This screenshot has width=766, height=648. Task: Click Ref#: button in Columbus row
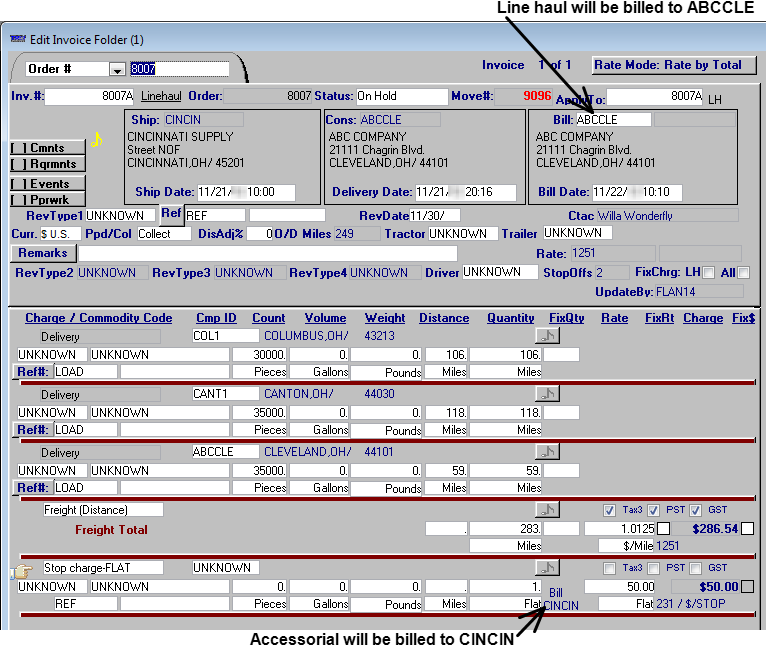(x=33, y=372)
